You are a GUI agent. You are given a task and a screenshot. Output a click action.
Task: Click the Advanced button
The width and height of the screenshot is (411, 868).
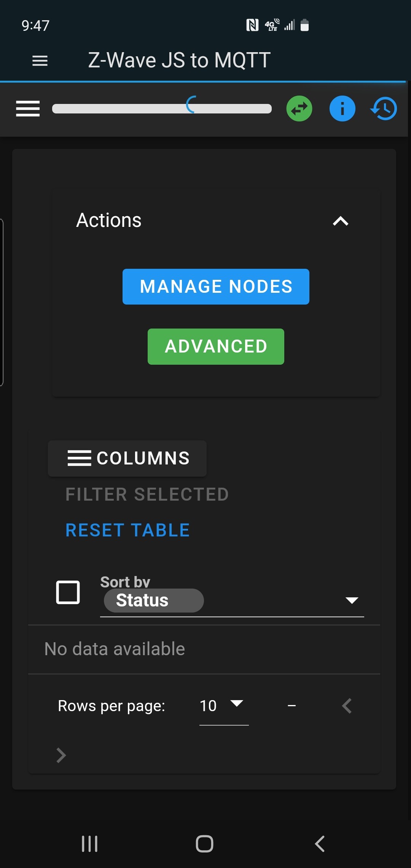coord(216,346)
